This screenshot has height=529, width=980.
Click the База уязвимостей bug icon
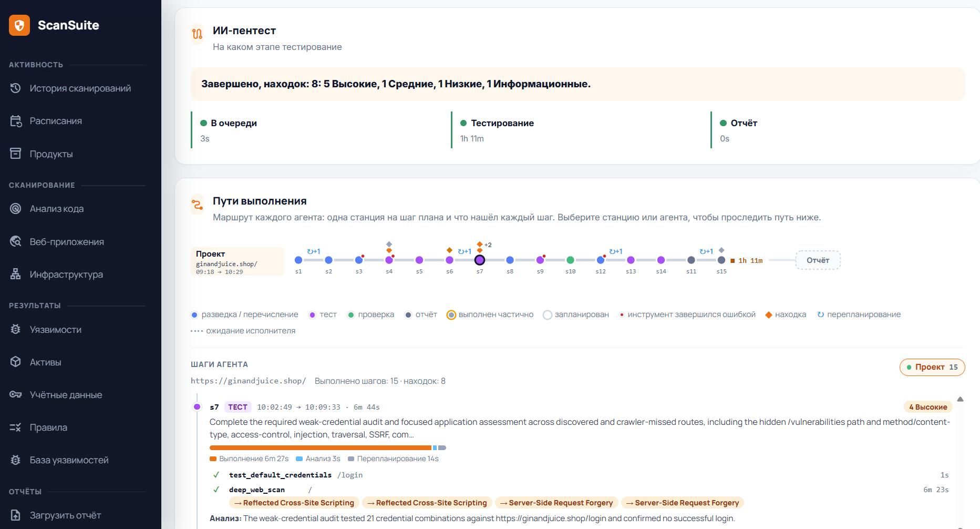16,460
